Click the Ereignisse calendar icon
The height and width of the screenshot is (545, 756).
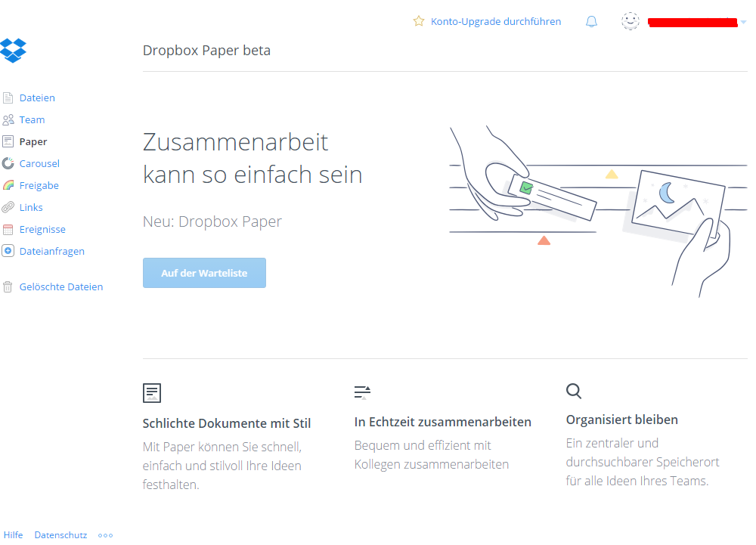point(8,229)
